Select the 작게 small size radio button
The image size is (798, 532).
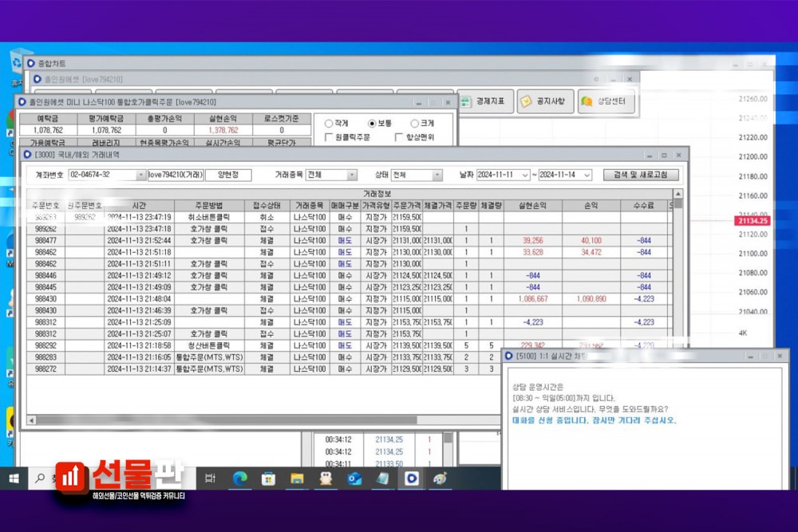tap(329, 124)
